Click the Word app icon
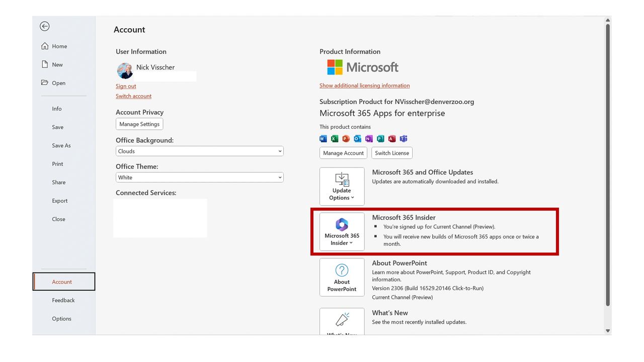Viewport: 644px width, 362px height. click(x=323, y=139)
